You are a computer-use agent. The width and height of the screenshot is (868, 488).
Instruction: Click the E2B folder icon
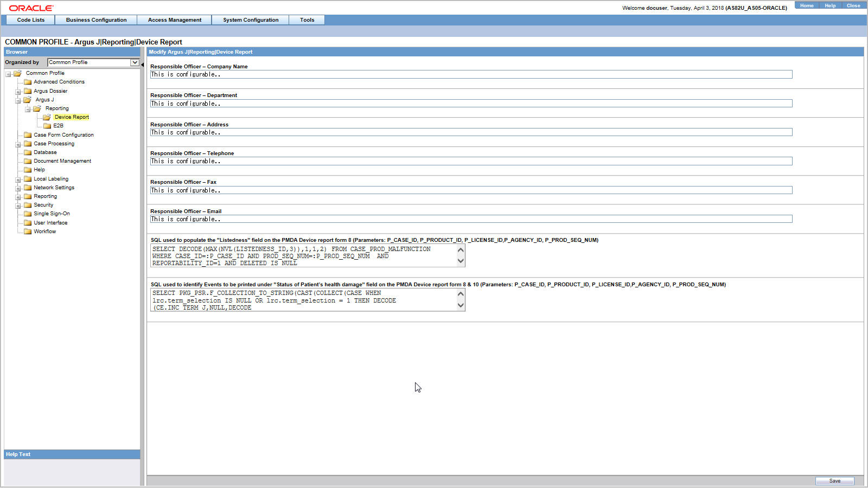[x=47, y=126]
